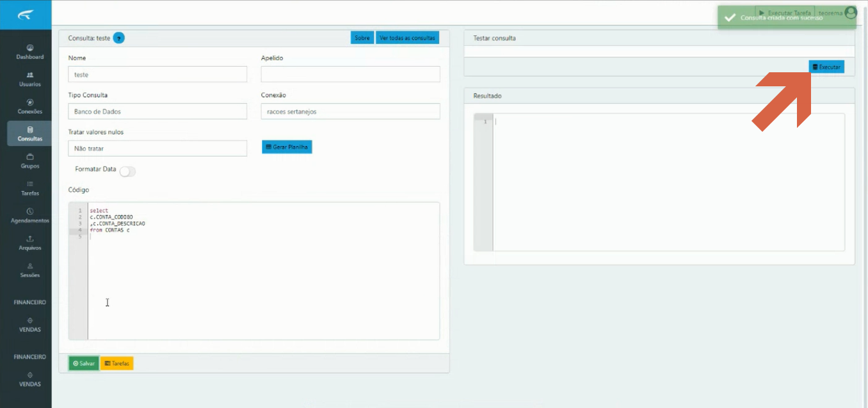Open Tarefas list icon in sidebar
The image size is (868, 408).
pos(30,184)
